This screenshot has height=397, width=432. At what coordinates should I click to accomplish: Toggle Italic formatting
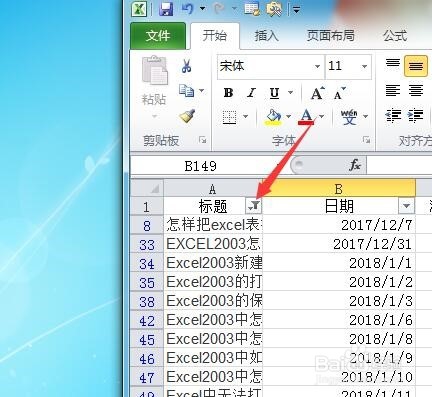pos(251,93)
